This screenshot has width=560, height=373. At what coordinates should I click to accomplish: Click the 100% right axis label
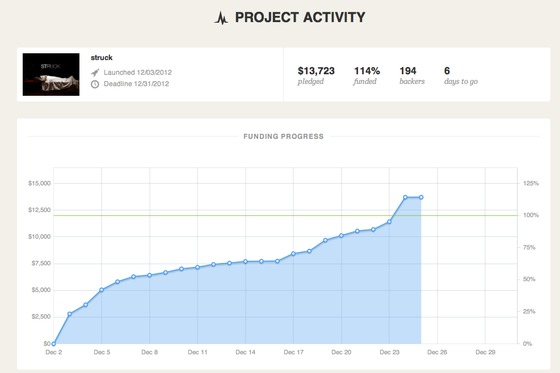(x=531, y=215)
